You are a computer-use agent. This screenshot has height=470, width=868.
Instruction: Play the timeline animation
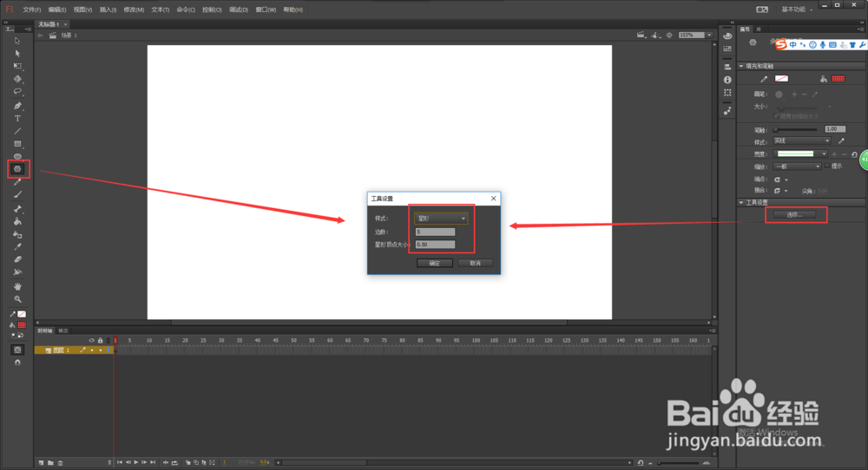pos(136,462)
